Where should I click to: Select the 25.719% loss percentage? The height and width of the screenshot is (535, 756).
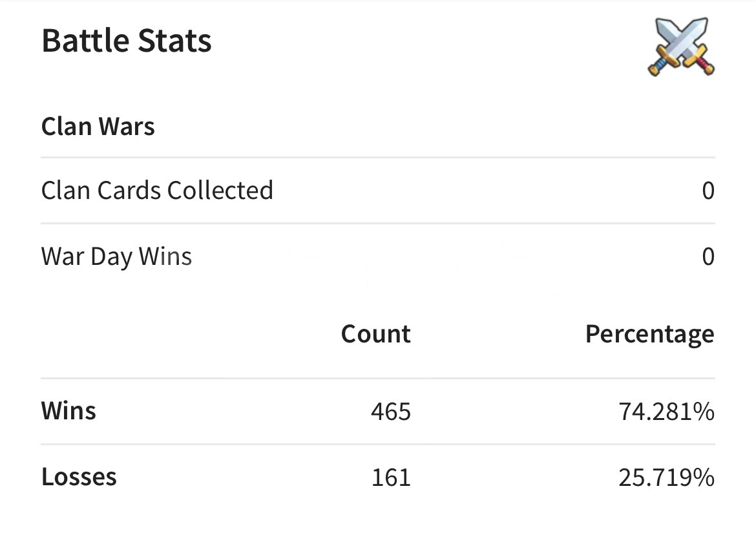(666, 477)
